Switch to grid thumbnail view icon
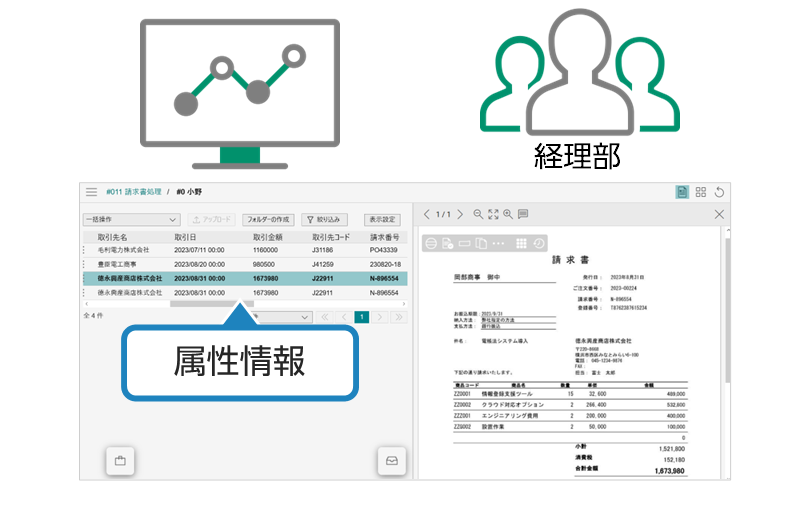 [x=700, y=192]
